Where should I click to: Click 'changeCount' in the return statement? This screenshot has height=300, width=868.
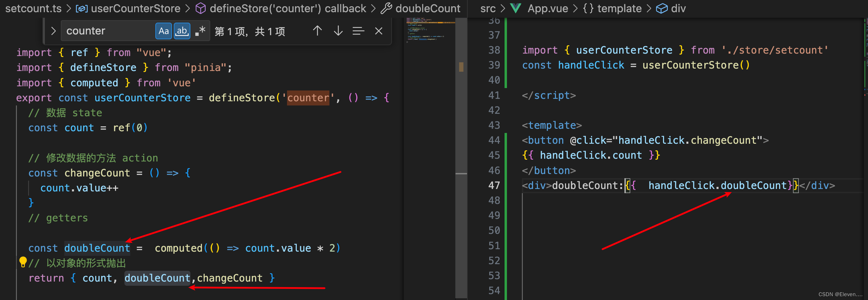pos(230,278)
